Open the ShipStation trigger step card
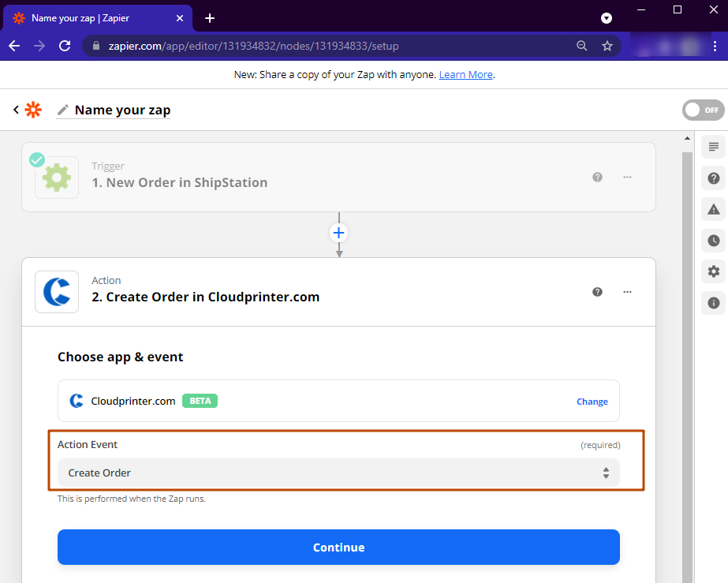This screenshot has width=728, height=583. coord(338,177)
